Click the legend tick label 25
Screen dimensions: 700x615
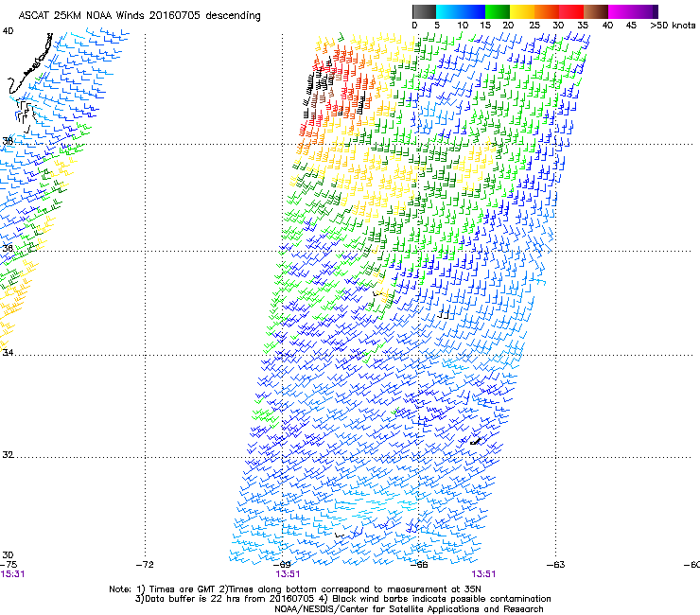coord(534,25)
